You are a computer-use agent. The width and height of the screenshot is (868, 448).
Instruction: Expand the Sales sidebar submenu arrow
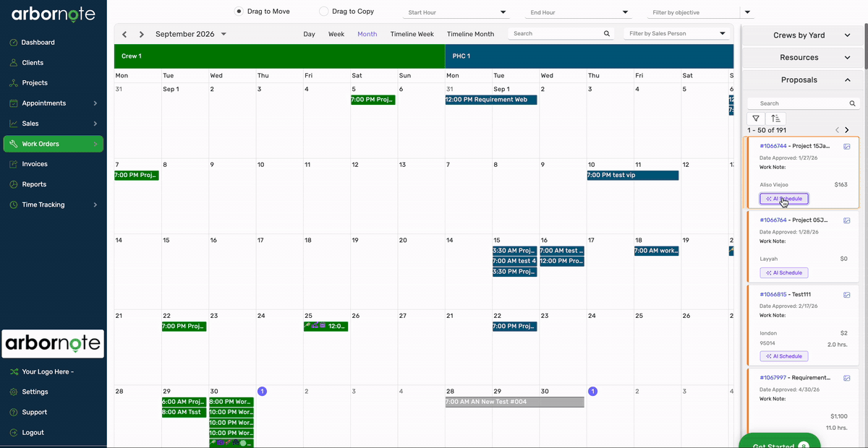pos(95,124)
